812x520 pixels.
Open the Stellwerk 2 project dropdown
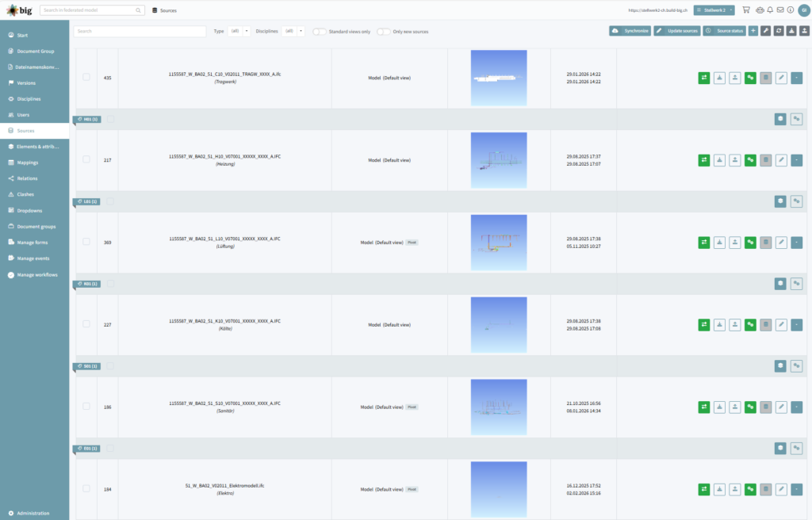pyautogui.click(x=714, y=10)
